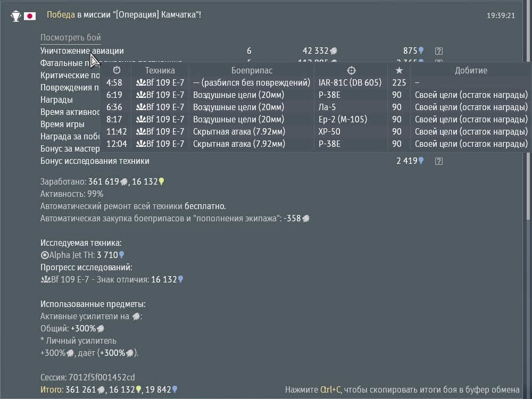Open the "Посмотреть бой" replay link
Screen dimensions: 532x399
click(71, 38)
